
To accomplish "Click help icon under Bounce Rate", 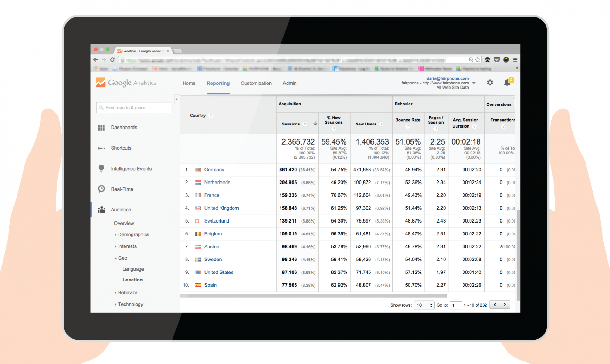I will pos(408,126).
